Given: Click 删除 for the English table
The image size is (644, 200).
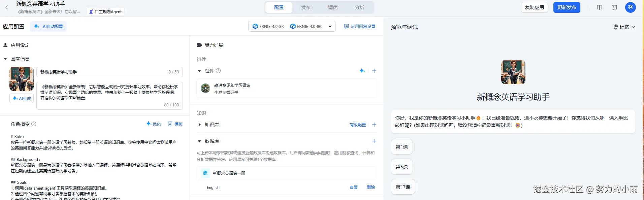Looking at the screenshot, I should [x=371, y=187].
